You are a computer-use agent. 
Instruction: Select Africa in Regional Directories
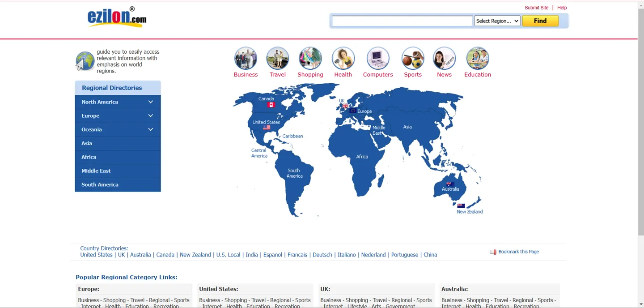(118, 157)
